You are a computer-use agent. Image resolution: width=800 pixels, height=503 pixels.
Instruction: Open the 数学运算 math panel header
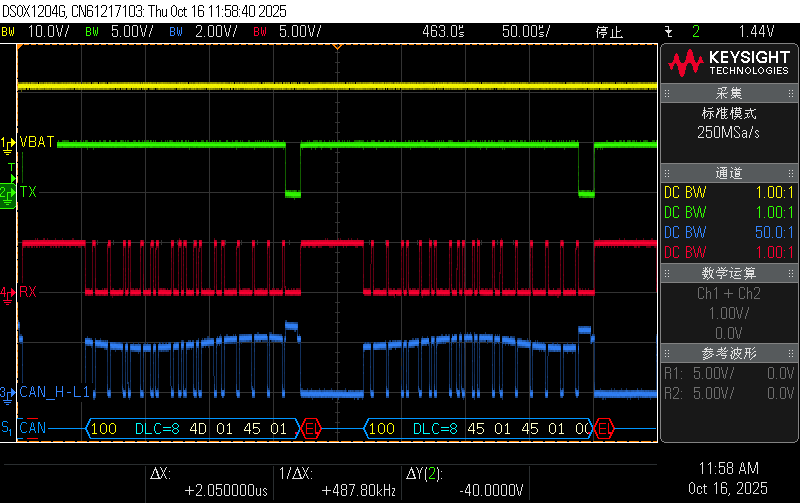(x=728, y=273)
